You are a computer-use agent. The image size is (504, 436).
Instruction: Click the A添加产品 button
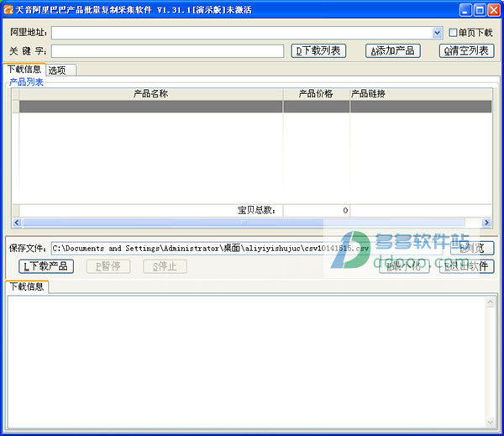[393, 50]
